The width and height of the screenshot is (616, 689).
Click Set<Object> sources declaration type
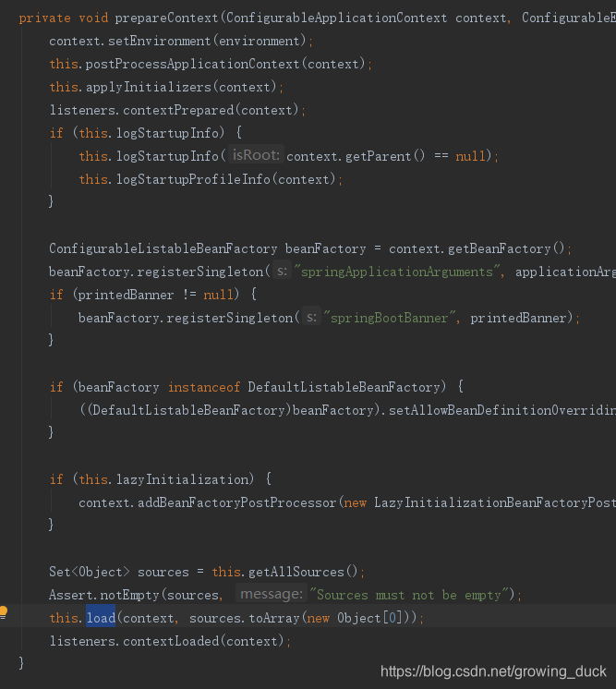90,572
